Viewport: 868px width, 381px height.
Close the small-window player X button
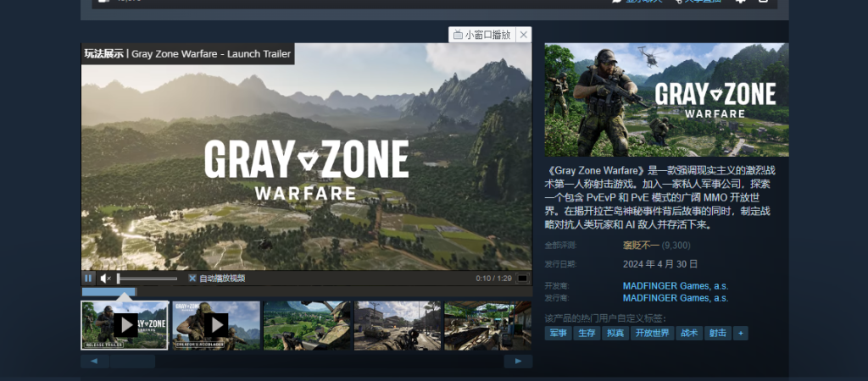click(x=524, y=35)
